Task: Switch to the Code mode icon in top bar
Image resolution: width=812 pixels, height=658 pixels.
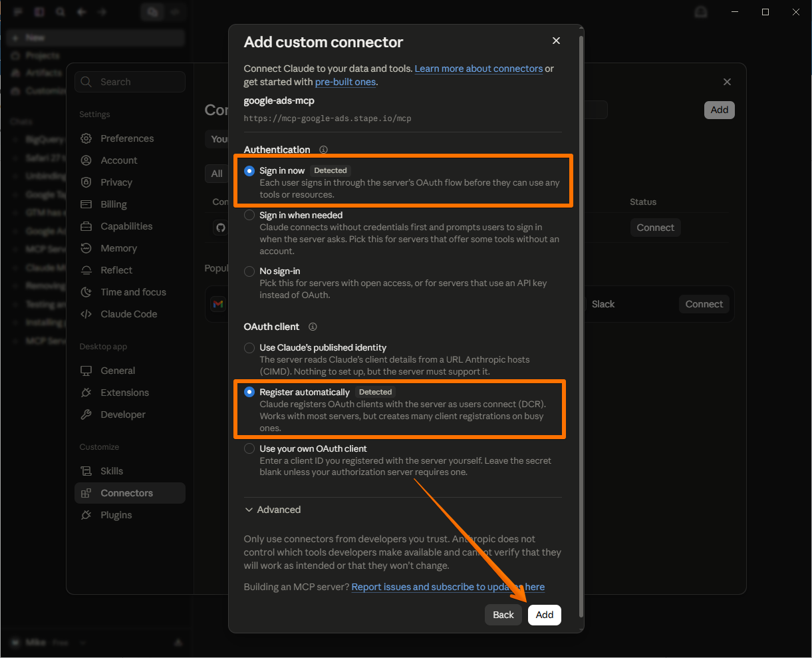Action: (176, 12)
